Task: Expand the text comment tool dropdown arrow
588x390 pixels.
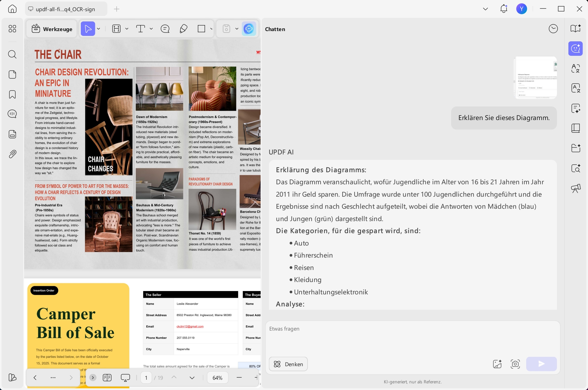Action: 151,29
